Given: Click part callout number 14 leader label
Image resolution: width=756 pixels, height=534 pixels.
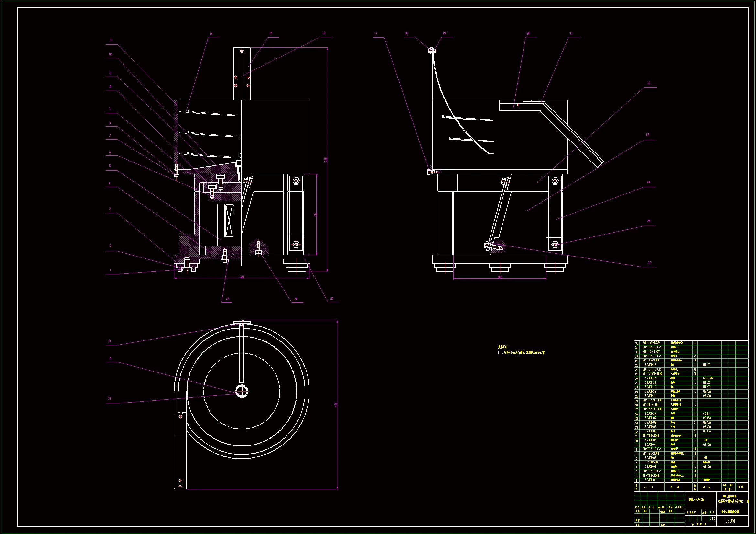Looking at the screenshot, I should 211,34.
